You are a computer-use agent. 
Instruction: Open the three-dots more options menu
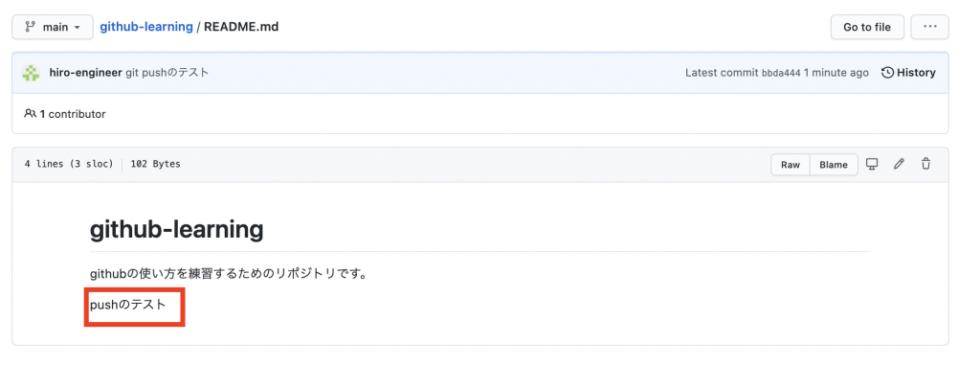pos(929,27)
